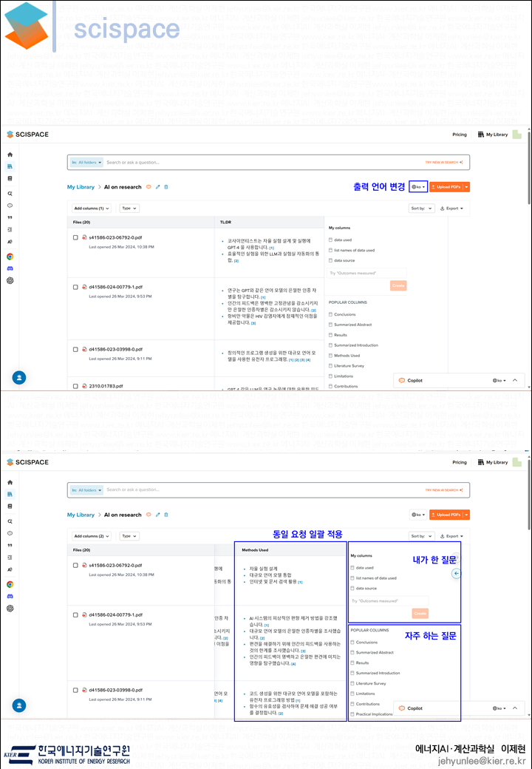The image size is (532, 769).
Task: Click SCISPACE logo in upper screenshot header
Action: point(28,135)
